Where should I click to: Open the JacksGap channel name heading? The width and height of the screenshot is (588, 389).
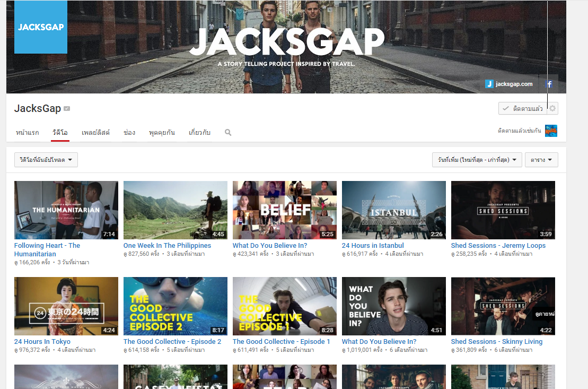[38, 108]
